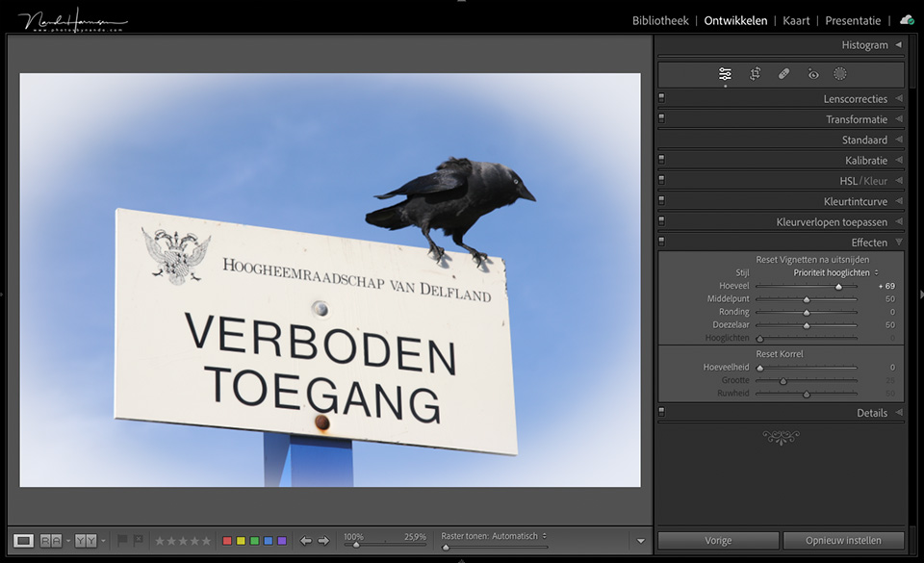Apply the green color label
Image resolution: width=924 pixels, height=563 pixels.
pos(254,541)
